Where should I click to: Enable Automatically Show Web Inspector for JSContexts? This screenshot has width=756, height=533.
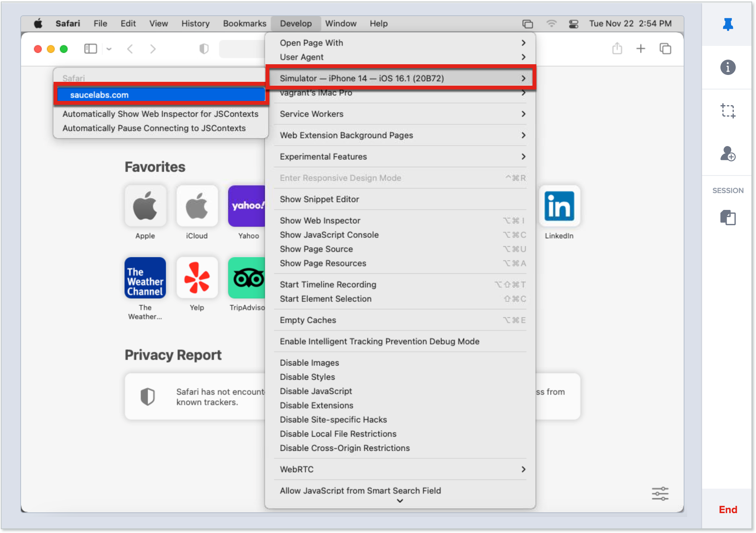[x=160, y=114]
